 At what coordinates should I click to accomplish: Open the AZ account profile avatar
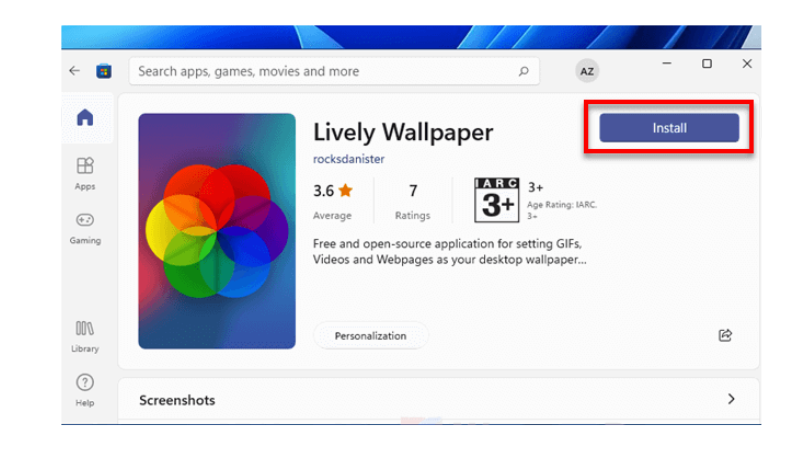coord(587,71)
